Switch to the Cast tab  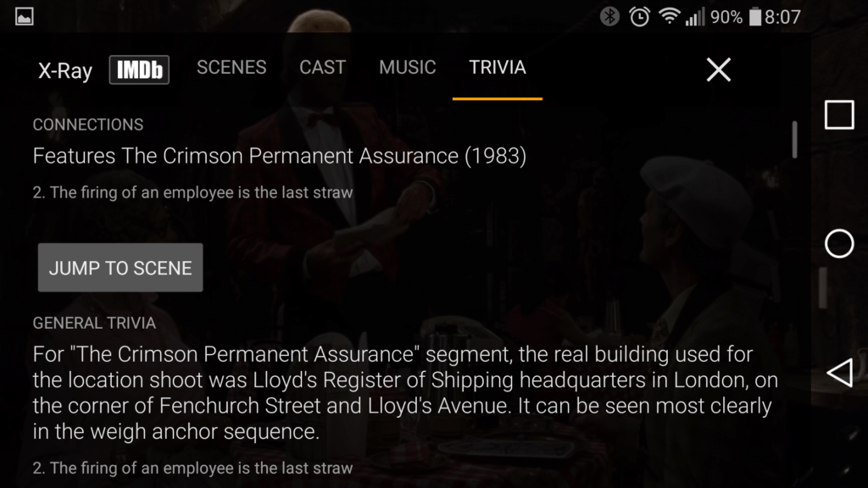pos(323,68)
